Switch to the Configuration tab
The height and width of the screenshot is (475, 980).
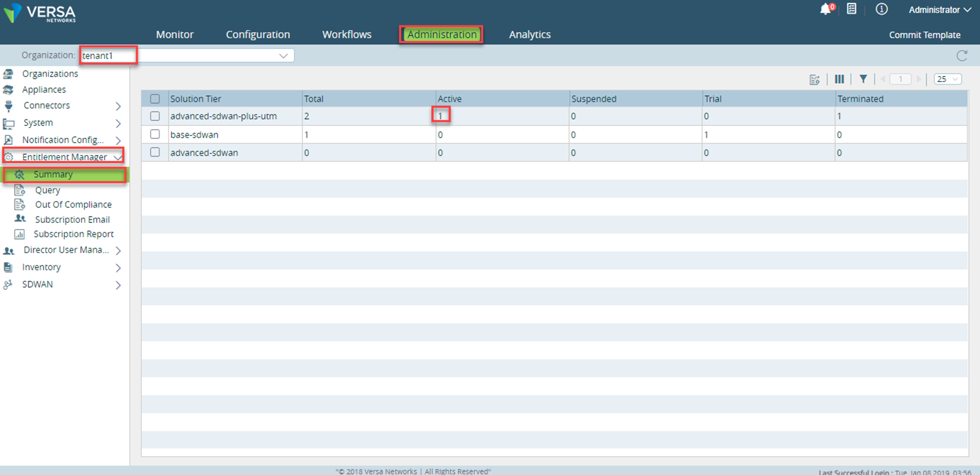click(258, 35)
